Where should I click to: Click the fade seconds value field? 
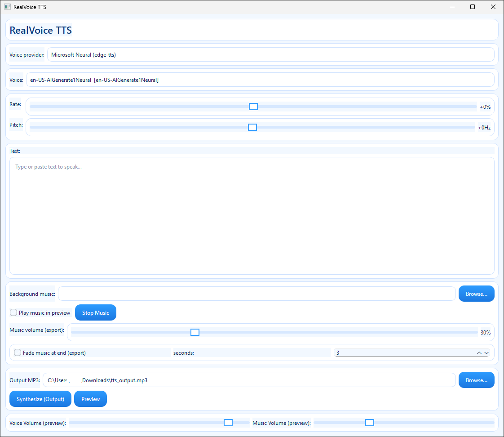(404, 352)
